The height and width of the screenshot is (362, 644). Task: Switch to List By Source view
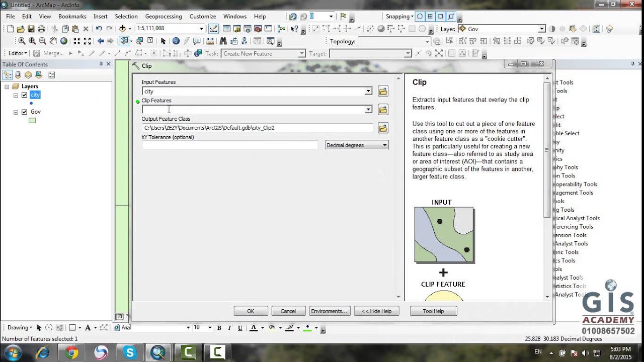tap(18, 75)
